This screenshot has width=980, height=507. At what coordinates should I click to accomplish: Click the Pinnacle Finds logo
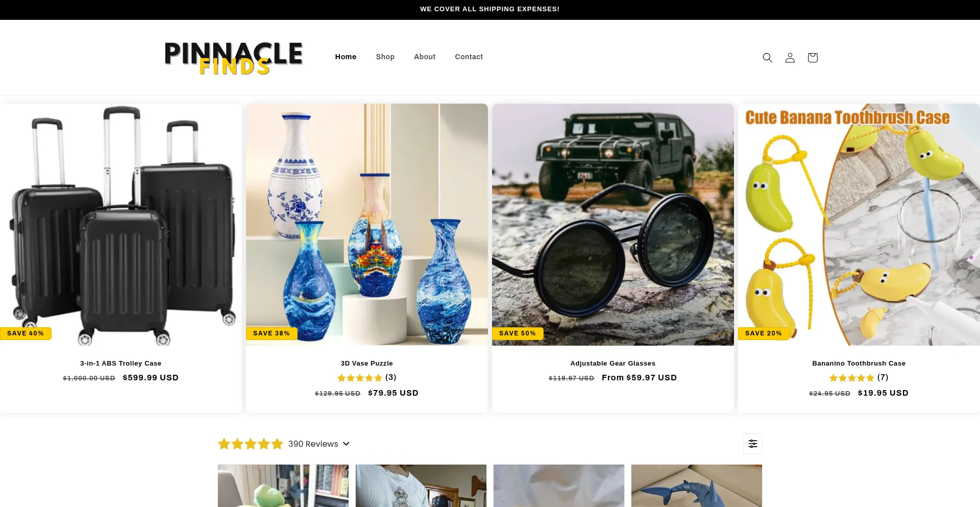click(234, 58)
